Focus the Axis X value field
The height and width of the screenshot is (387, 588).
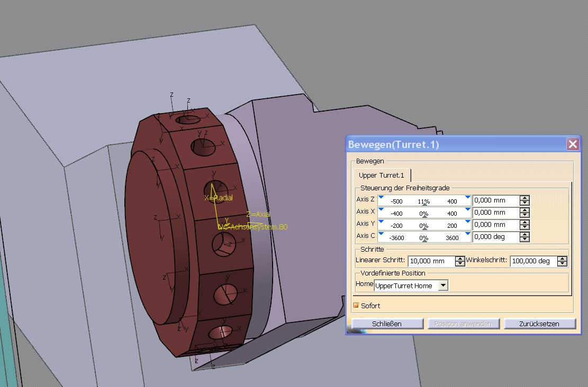pos(496,213)
